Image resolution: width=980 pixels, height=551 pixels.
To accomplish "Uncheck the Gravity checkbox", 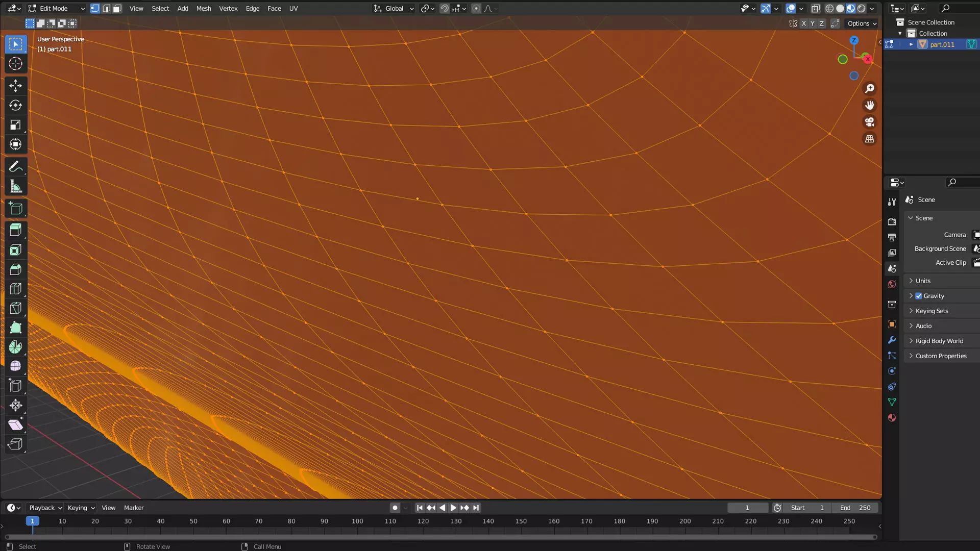I will coord(918,296).
